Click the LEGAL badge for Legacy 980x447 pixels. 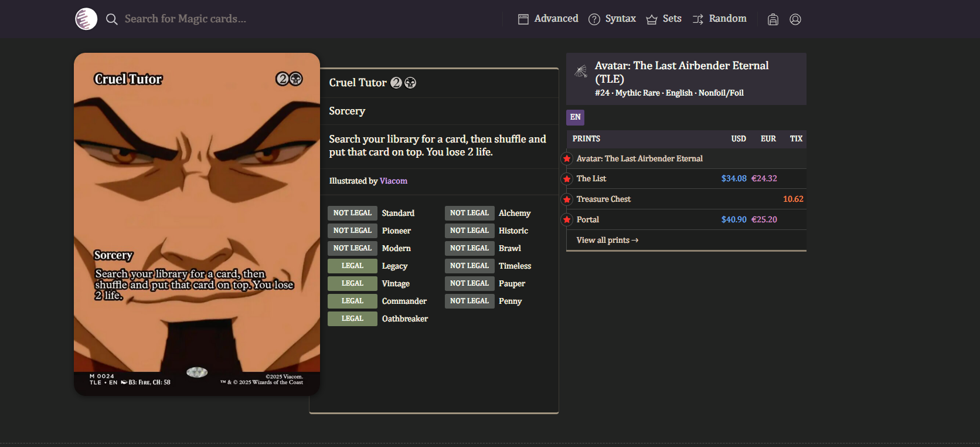352,266
